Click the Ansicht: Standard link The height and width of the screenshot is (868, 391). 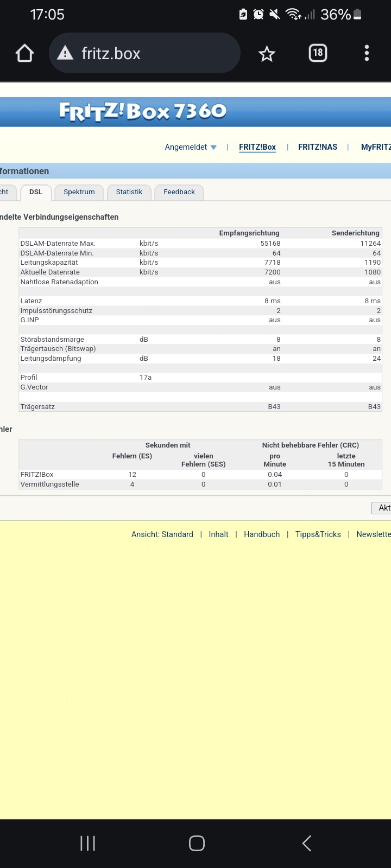tap(162, 534)
